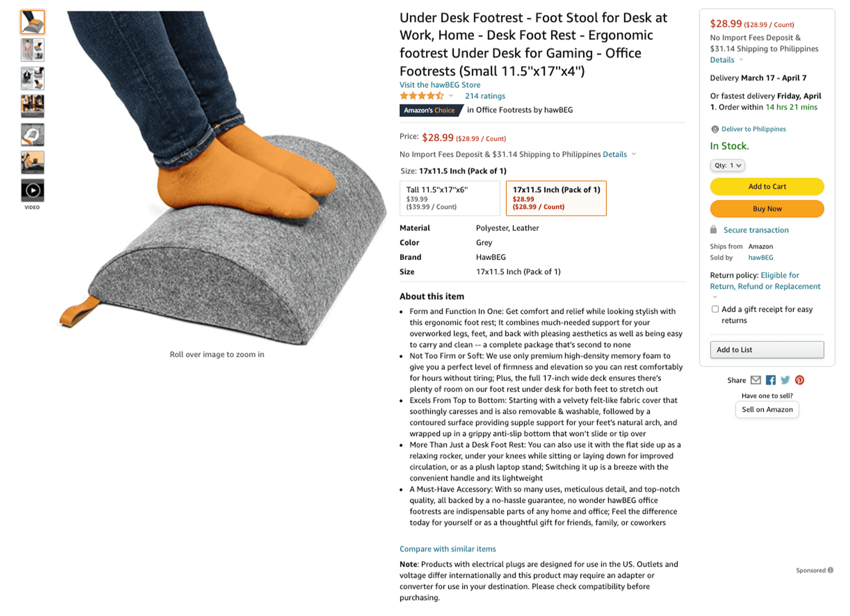Open the Add to List dropdown
The image size is (850, 616).
click(767, 350)
